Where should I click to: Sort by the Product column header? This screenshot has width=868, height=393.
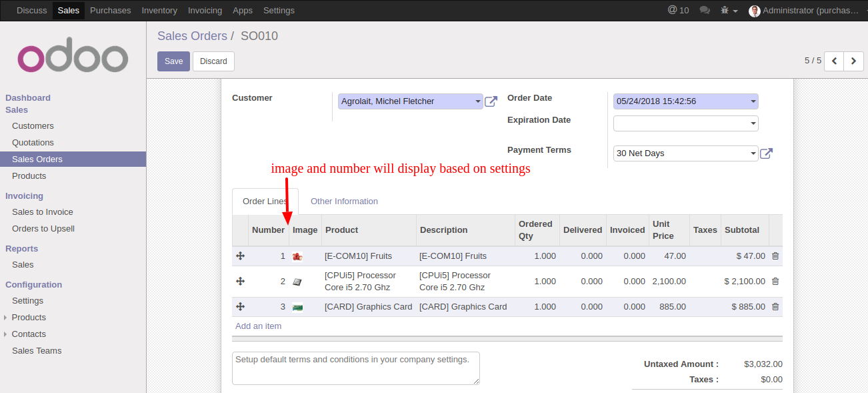pos(369,230)
